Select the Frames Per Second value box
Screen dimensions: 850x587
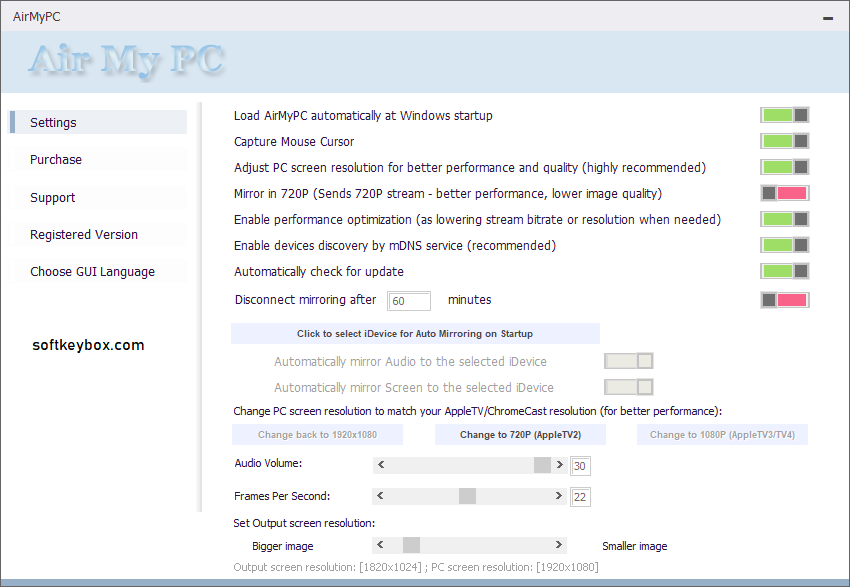580,496
